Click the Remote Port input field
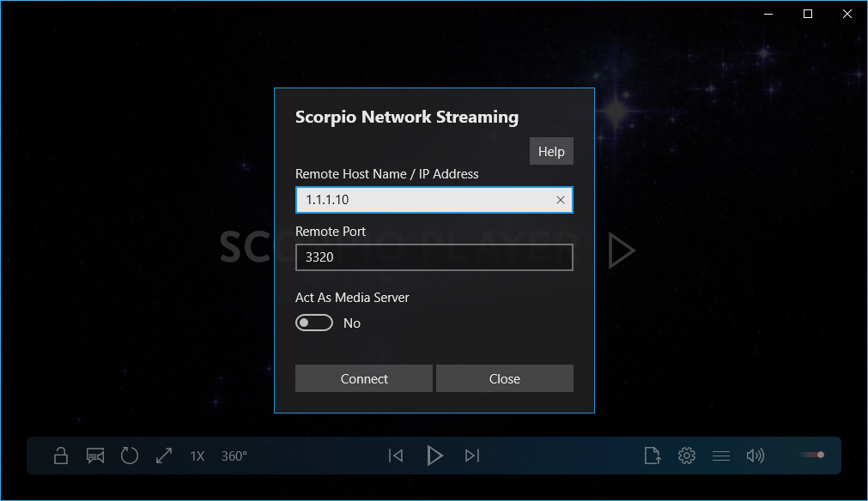This screenshot has width=868, height=501. click(x=434, y=257)
